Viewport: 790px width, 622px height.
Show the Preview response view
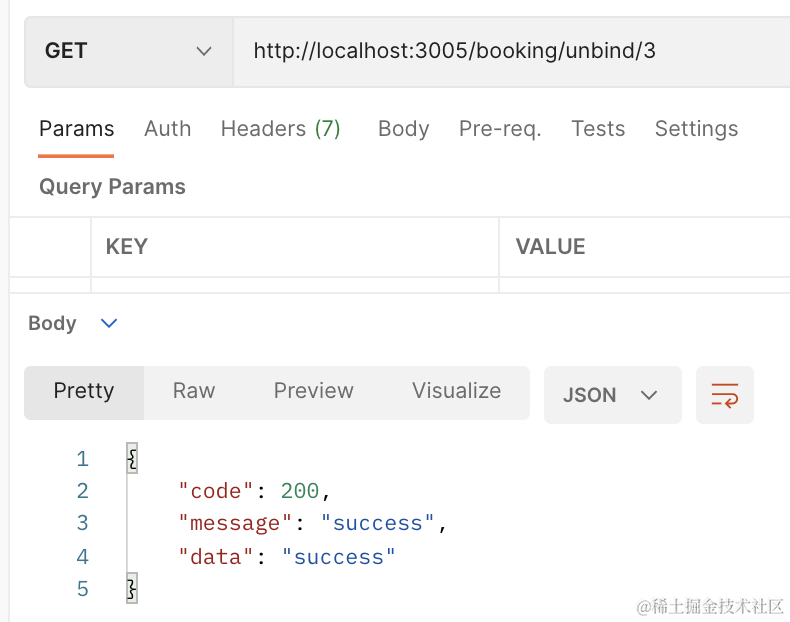point(313,391)
